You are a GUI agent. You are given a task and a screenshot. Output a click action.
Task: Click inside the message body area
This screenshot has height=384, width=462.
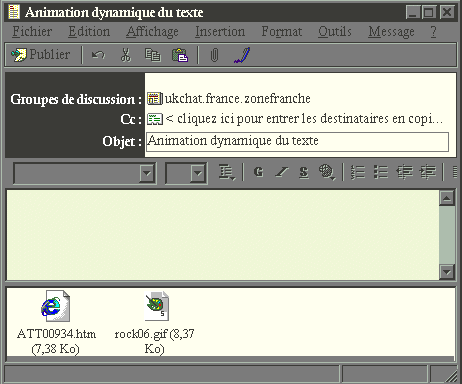[223, 235]
